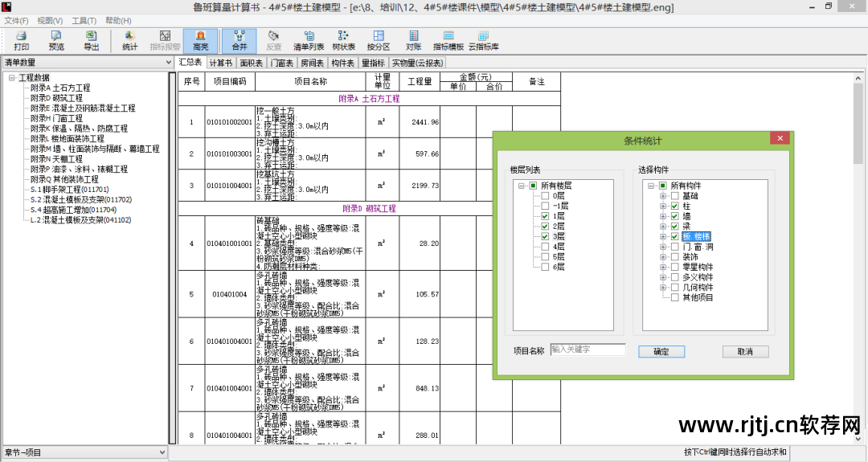This screenshot has width=868, height=462.
Task: Click the 导出 (Export) toolbar icon
Action: (92, 40)
